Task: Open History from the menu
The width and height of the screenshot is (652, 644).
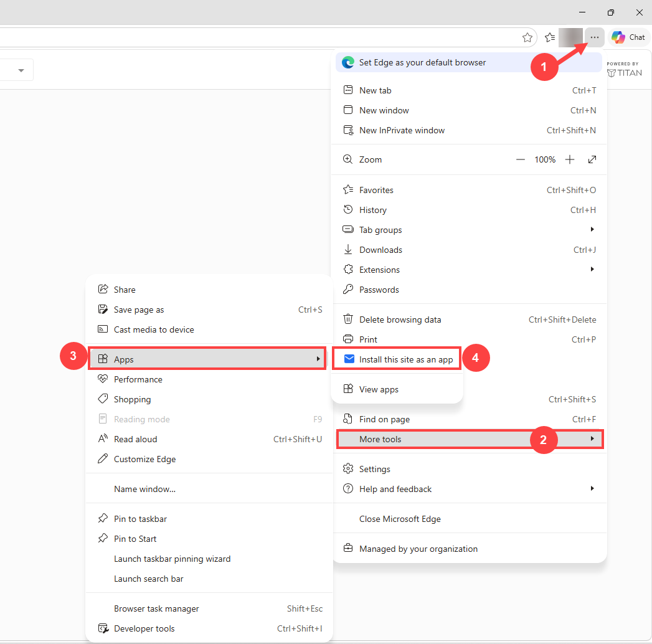Action: 470,211
